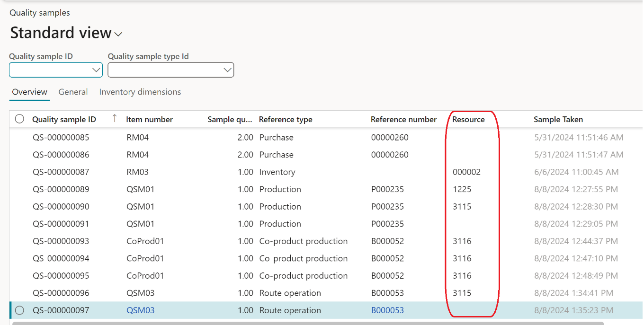Select the Overview tab
The width and height of the screenshot is (644, 325).
pyautogui.click(x=29, y=92)
